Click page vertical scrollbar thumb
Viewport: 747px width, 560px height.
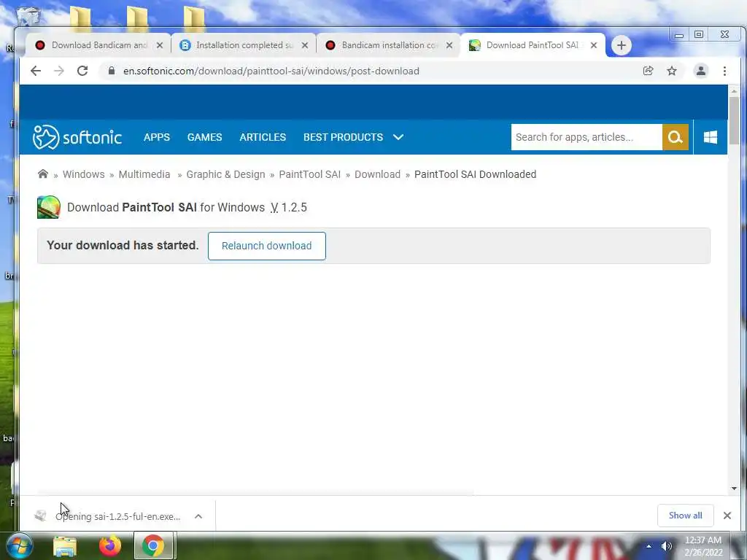(734, 120)
